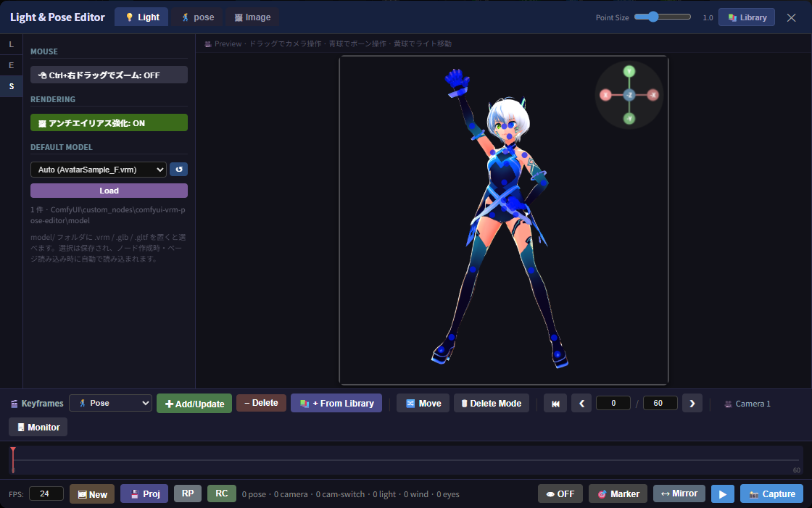Open the pose tab
Screen dimensions: 812x508
coord(197,17)
